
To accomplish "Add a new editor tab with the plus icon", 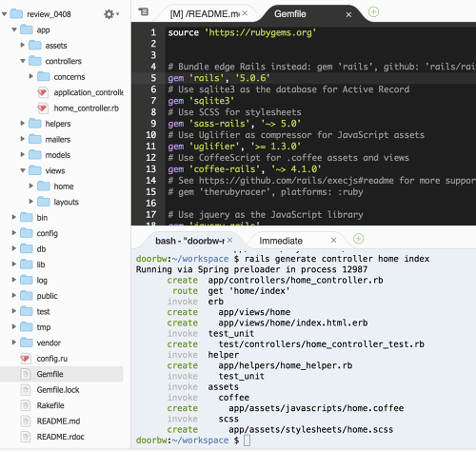I will tap(373, 11).
